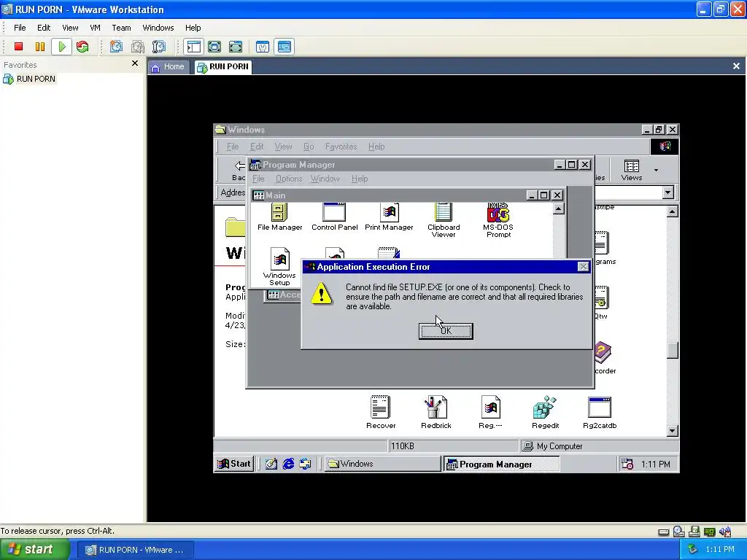Expand the Address bar dropdown arrow
This screenshot has width=747, height=560.
pos(668,192)
